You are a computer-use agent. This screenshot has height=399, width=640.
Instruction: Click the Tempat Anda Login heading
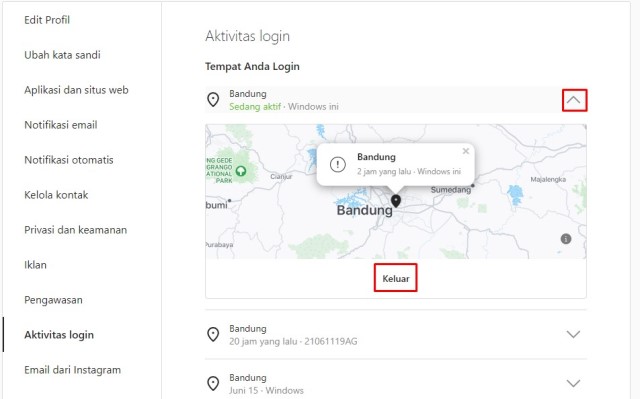click(x=252, y=66)
